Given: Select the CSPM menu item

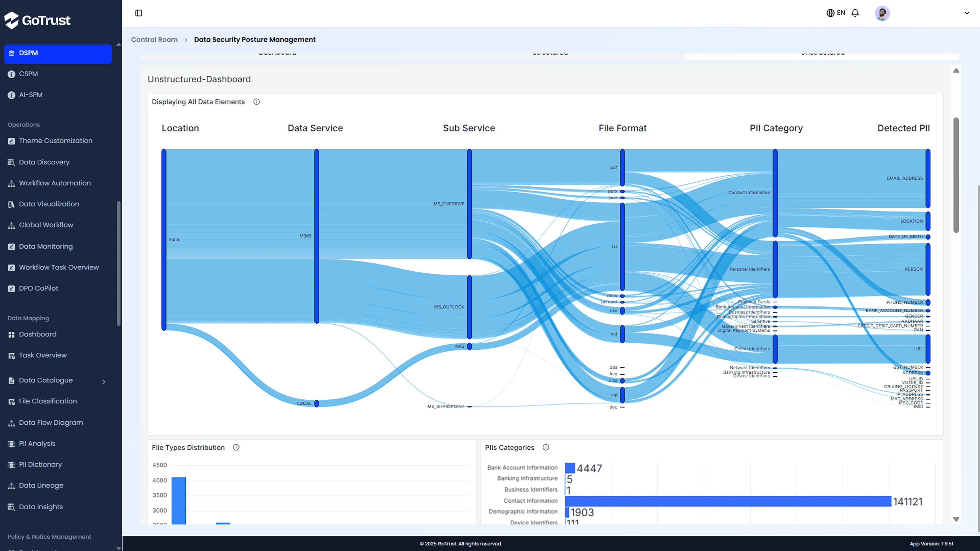Looking at the screenshot, I should [28, 74].
